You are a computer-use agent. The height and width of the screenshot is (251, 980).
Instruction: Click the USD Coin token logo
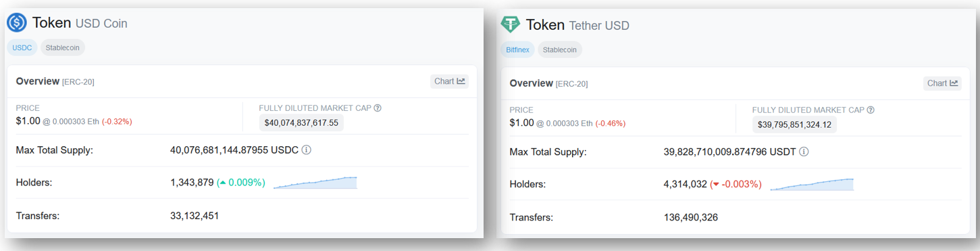[x=16, y=23]
